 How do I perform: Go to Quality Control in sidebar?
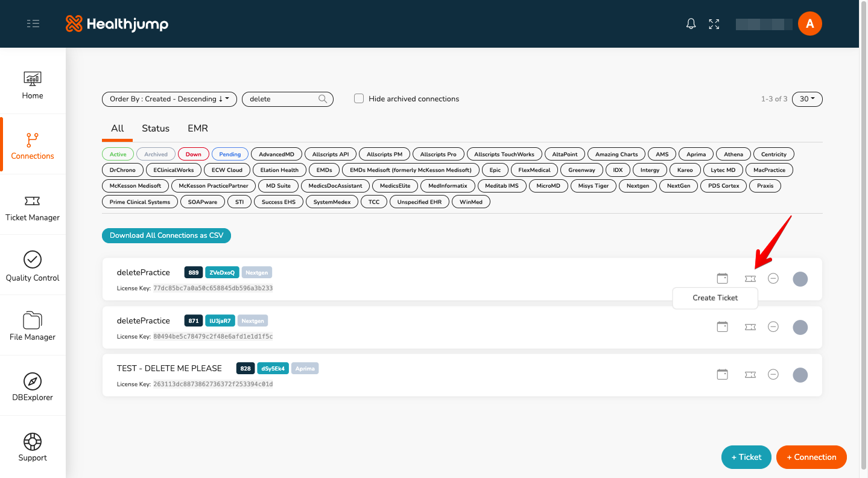33,266
